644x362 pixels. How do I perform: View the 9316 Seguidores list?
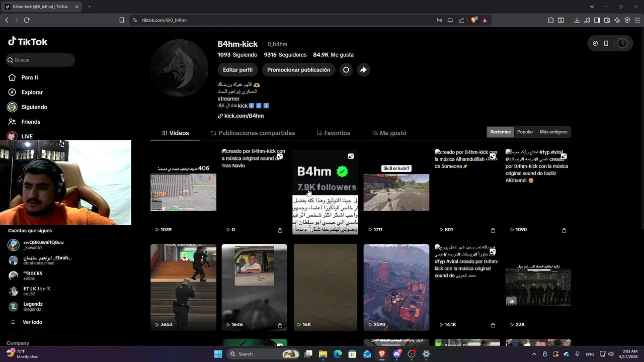[285, 54]
